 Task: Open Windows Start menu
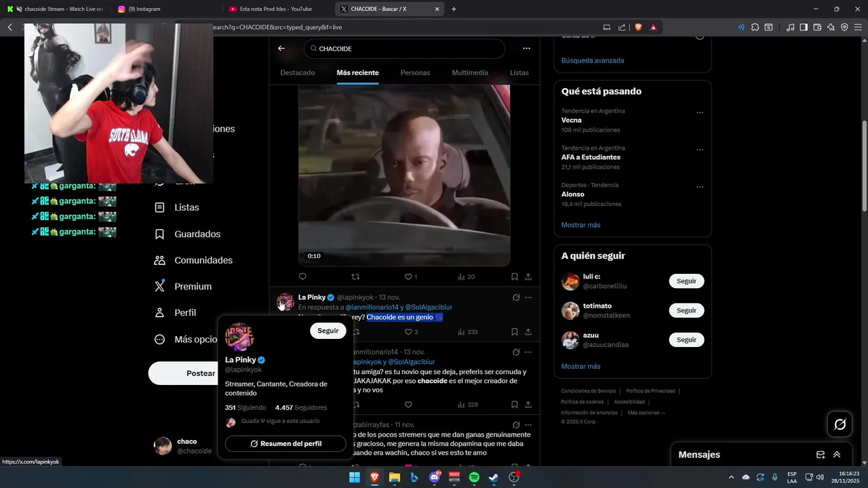355,477
